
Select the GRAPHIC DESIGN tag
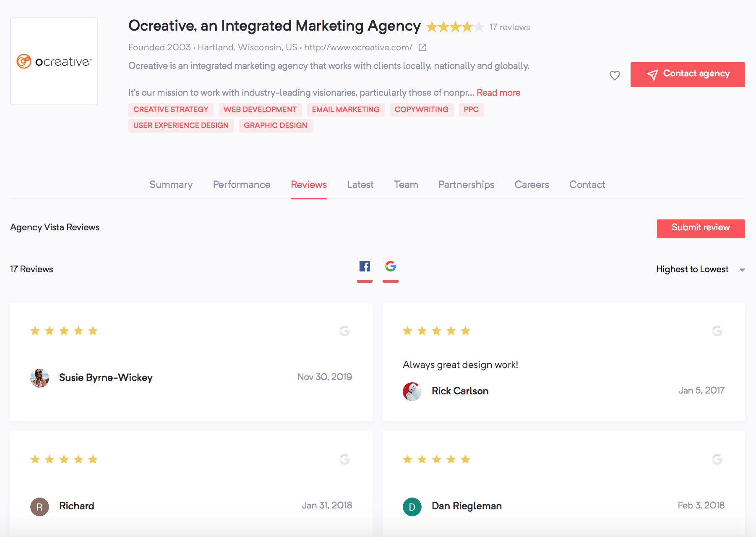[x=276, y=125]
